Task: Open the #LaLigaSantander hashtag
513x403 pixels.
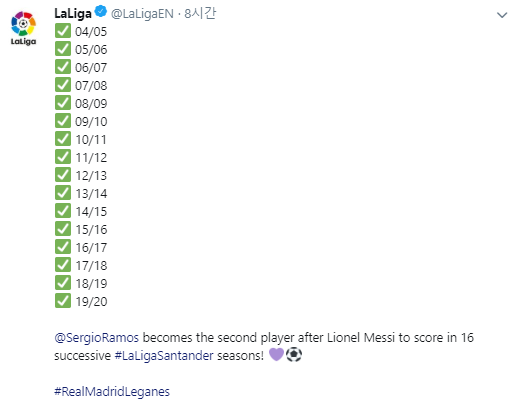Action: tap(164, 356)
